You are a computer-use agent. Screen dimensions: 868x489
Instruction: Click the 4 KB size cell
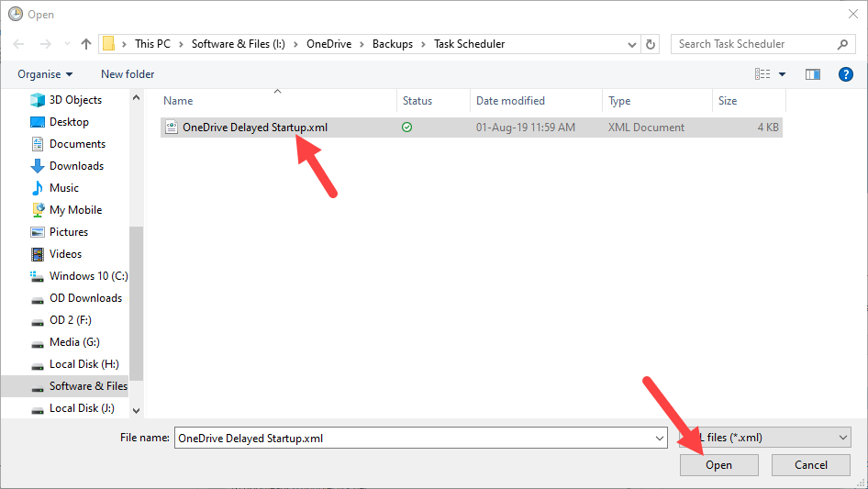pyautogui.click(x=768, y=128)
